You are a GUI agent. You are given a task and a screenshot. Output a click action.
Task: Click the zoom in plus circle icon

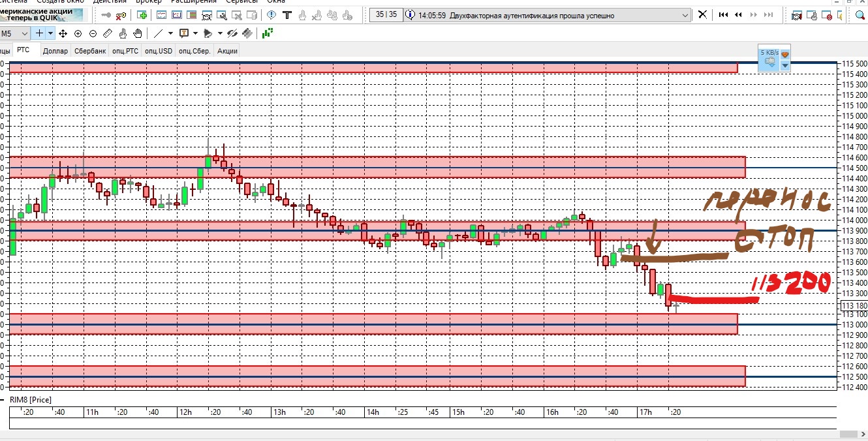(78, 33)
